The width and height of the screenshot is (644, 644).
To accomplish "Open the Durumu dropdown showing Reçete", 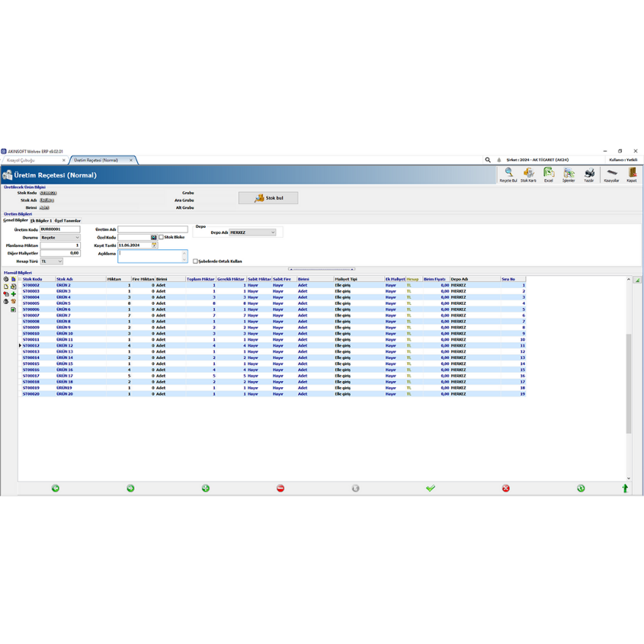I will (x=60, y=238).
